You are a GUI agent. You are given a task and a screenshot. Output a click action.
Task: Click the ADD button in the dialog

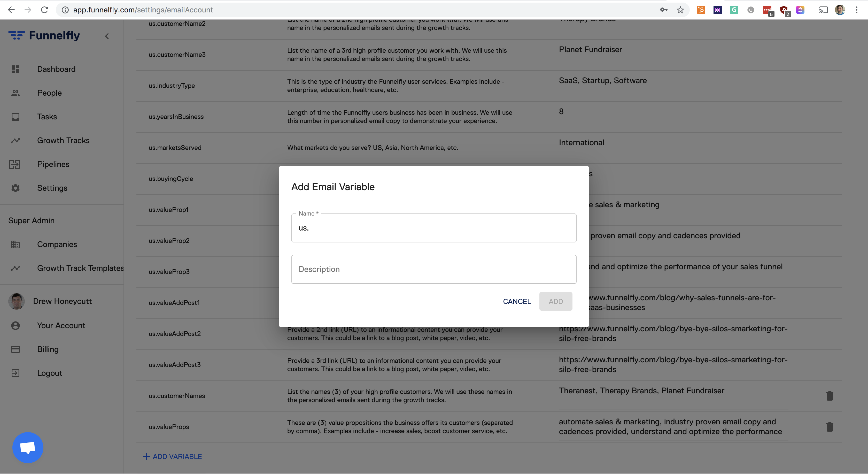[x=556, y=301]
